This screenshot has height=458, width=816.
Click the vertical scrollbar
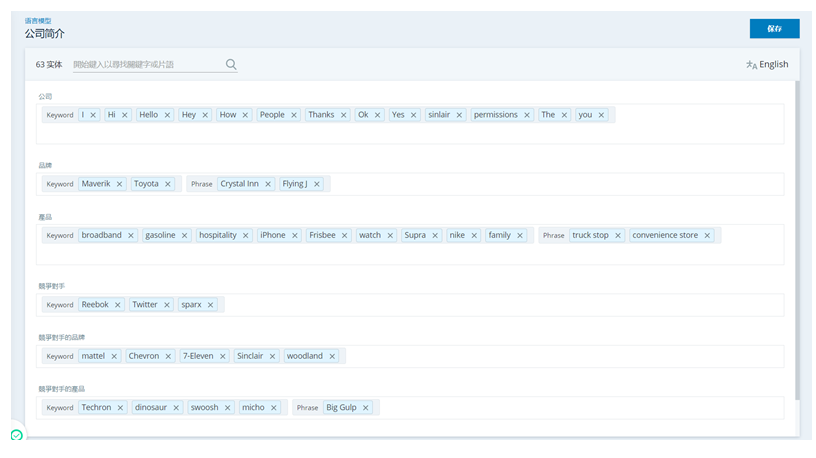[x=797, y=239]
